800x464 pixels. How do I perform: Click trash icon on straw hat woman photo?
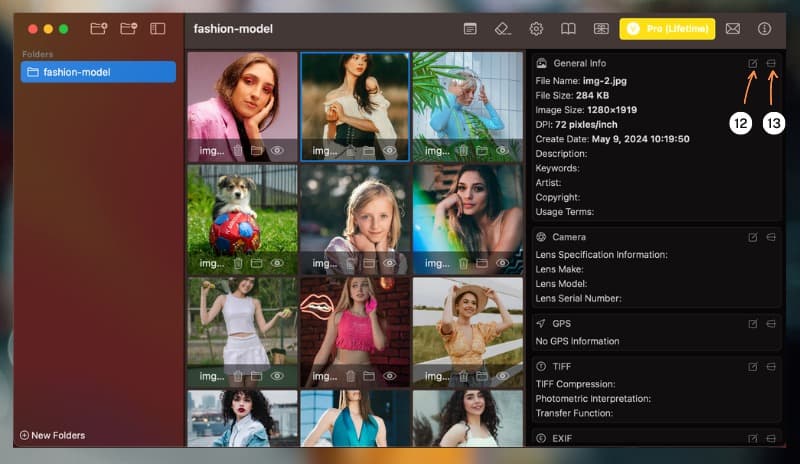click(463, 376)
